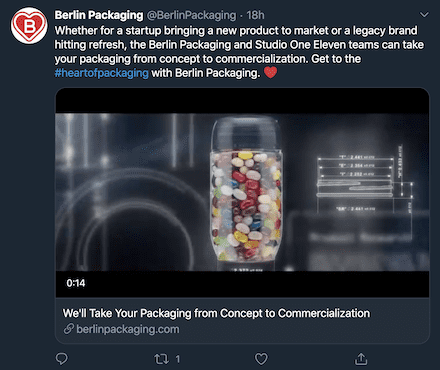
Task: Click the Berlin Packaging display name
Action: [x=99, y=15]
